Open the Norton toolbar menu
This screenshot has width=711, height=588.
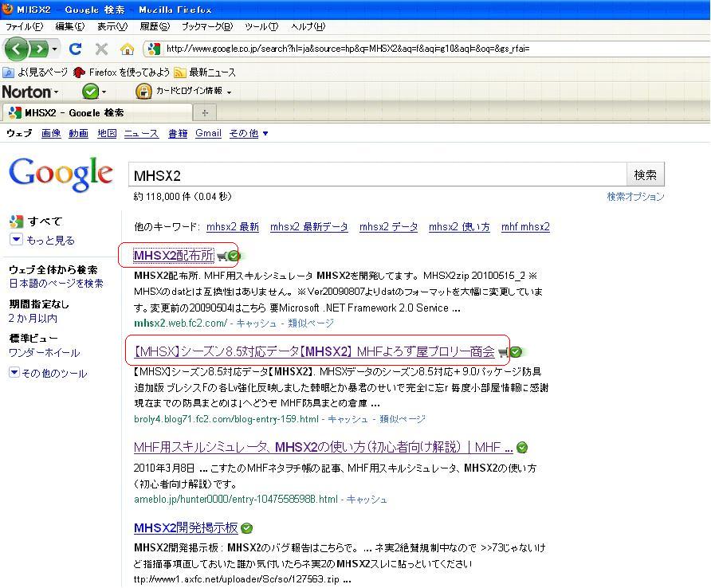[30, 92]
